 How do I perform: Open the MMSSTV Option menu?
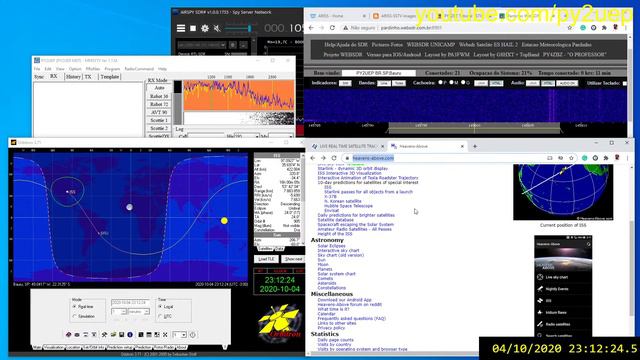75,69
